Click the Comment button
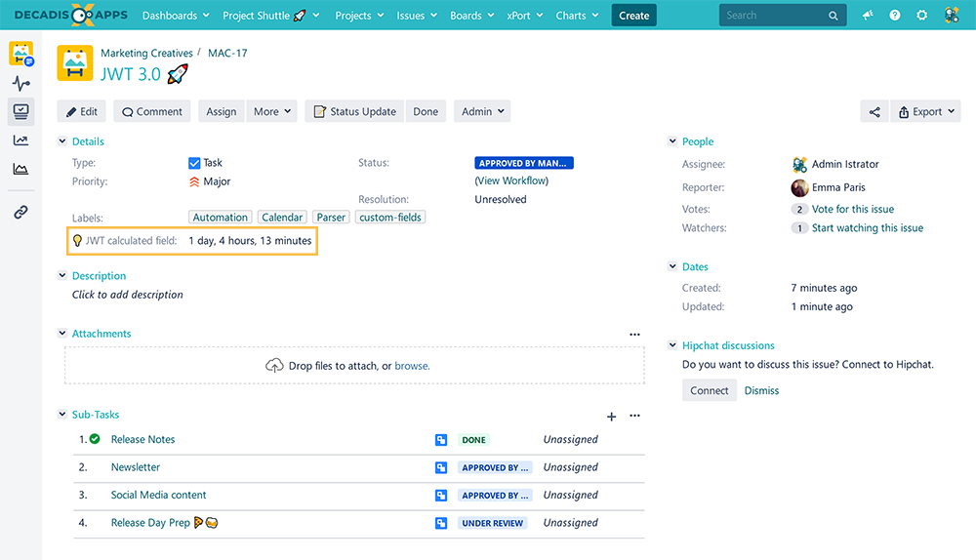Screen dimensions: 976x560 [152, 111]
